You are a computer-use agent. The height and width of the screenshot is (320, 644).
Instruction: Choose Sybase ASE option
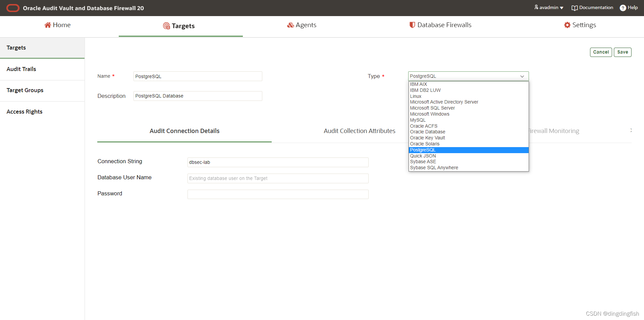click(x=468, y=162)
